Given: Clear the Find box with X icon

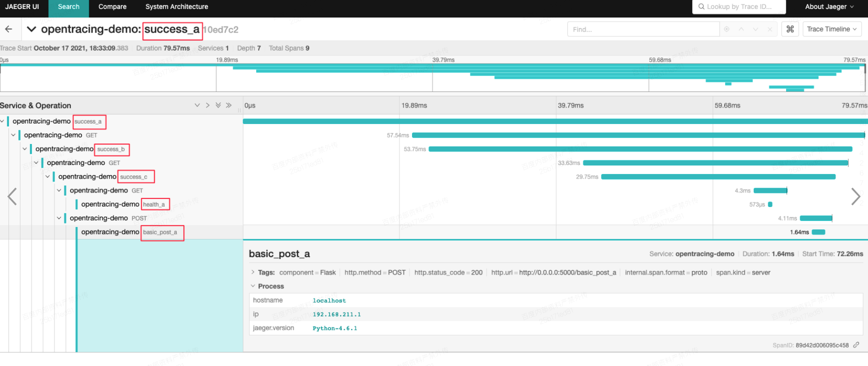Looking at the screenshot, I should click(770, 29).
